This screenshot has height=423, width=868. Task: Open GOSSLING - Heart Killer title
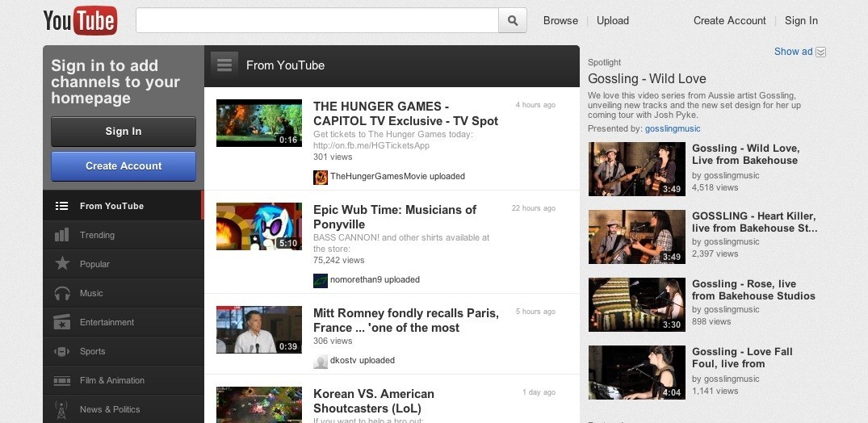(754, 222)
